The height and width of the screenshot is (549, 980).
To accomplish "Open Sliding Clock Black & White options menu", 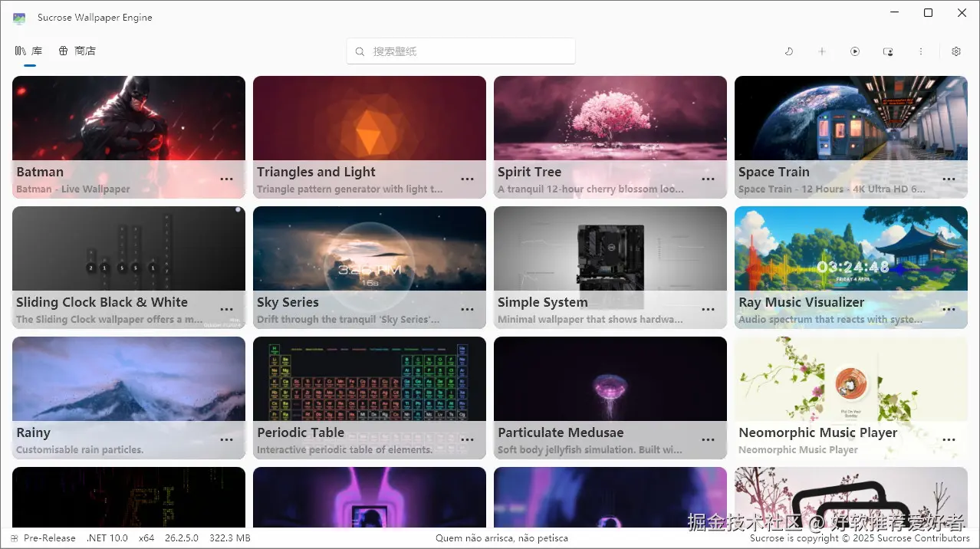I will pos(227,310).
